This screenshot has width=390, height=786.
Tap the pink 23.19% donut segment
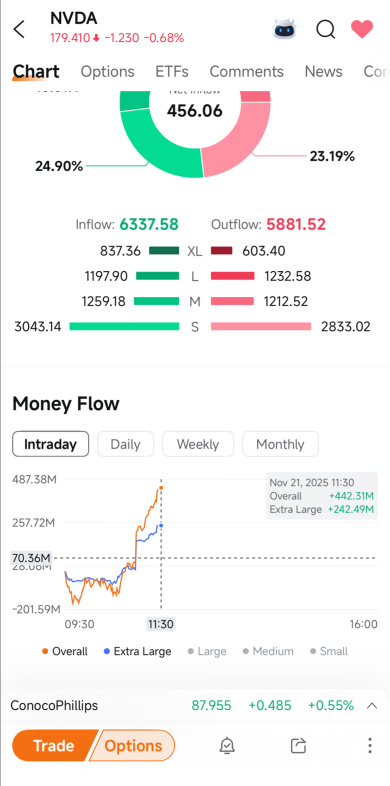coord(236,145)
